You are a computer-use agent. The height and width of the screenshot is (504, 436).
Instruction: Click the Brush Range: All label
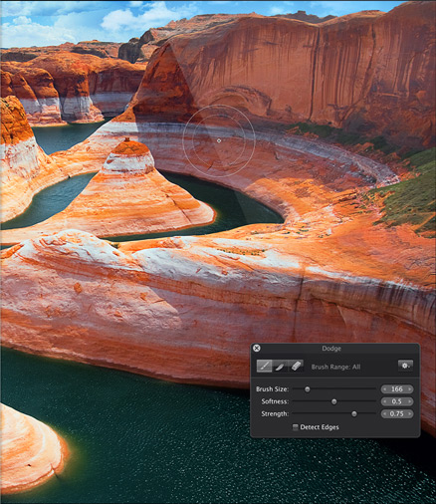(335, 367)
